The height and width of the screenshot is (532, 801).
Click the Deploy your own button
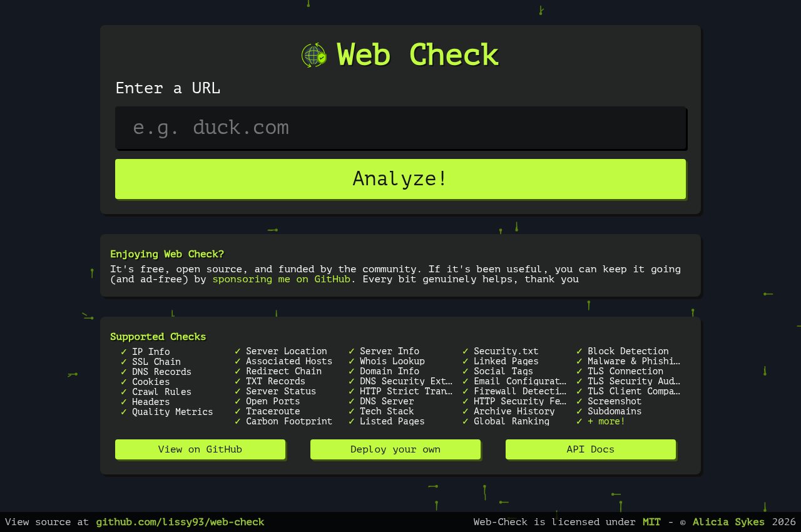tap(395, 449)
